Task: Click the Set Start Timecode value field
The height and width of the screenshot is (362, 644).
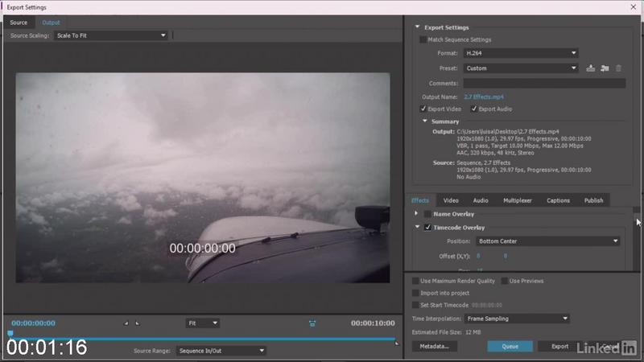Action: (487, 305)
